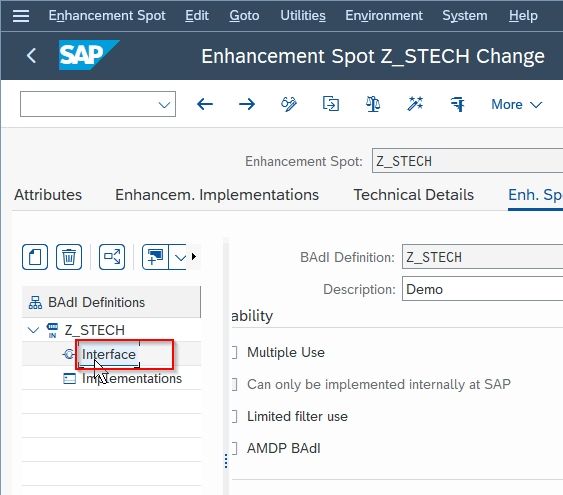Check the Limited filter use option
Screen dimensions: 563x495
point(234,416)
